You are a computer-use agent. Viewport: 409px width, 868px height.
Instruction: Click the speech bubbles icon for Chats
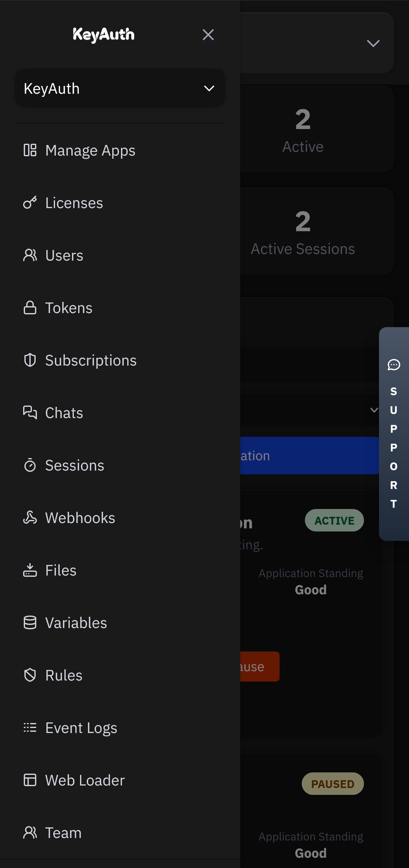point(30,413)
